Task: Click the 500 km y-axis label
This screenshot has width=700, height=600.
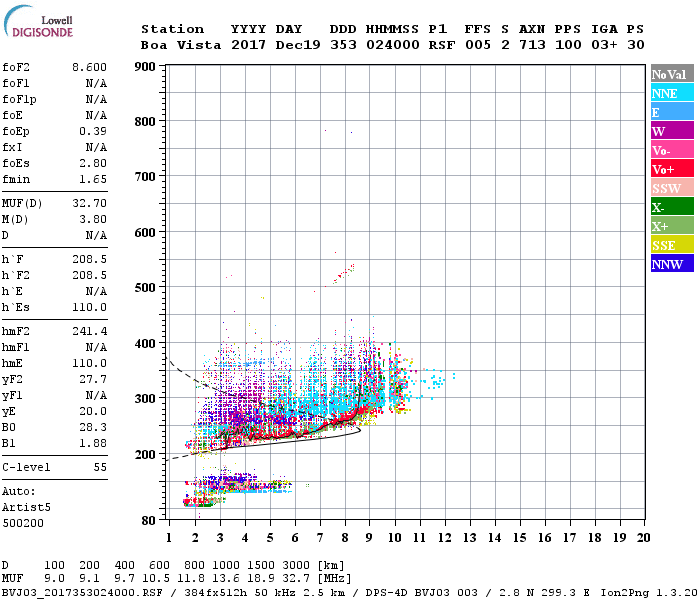Action: tap(145, 288)
